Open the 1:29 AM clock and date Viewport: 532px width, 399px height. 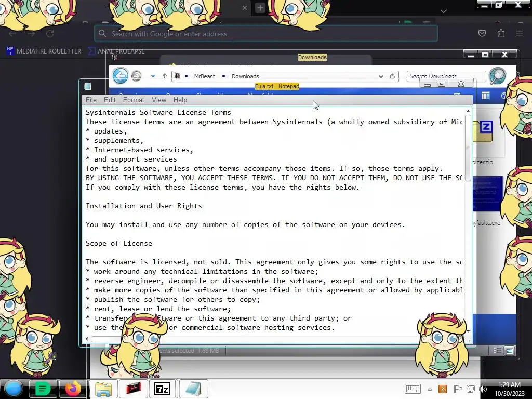tap(509, 389)
